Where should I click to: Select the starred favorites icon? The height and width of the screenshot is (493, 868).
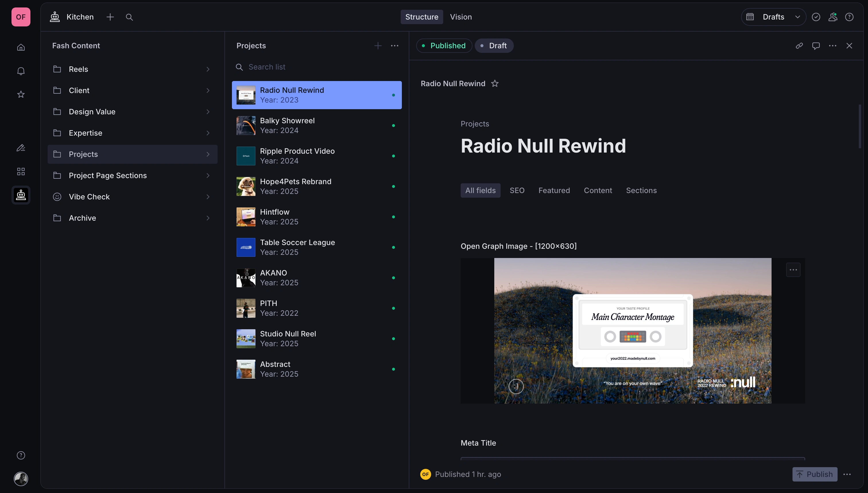[x=21, y=94]
